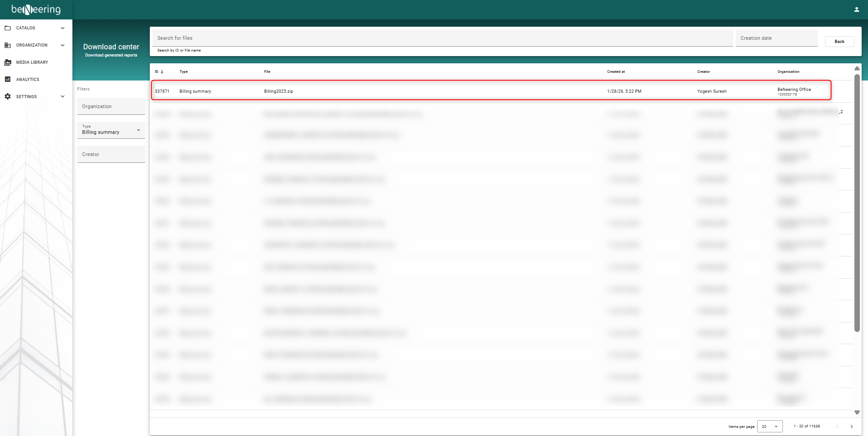
Task: Open Media Library from sidebar
Action: [x=32, y=62]
